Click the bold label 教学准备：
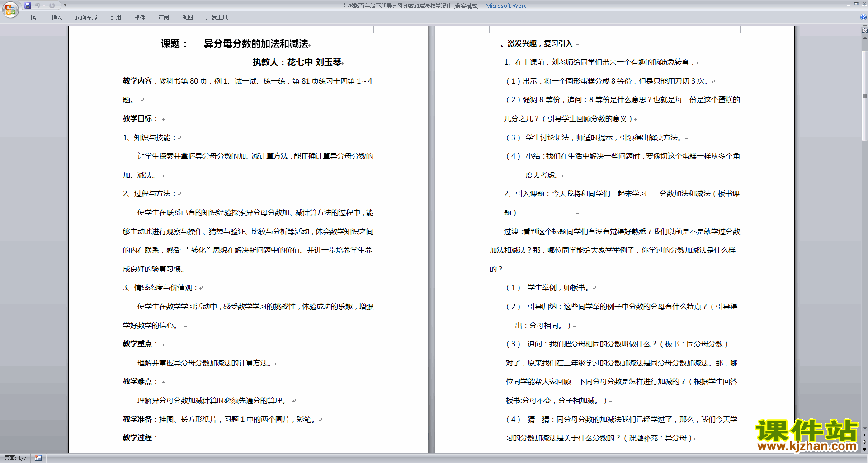The height and width of the screenshot is (463, 868). pyautogui.click(x=141, y=419)
